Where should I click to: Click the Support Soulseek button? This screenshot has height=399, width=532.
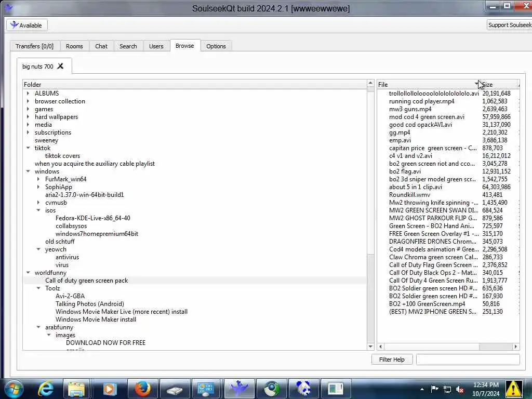click(509, 25)
